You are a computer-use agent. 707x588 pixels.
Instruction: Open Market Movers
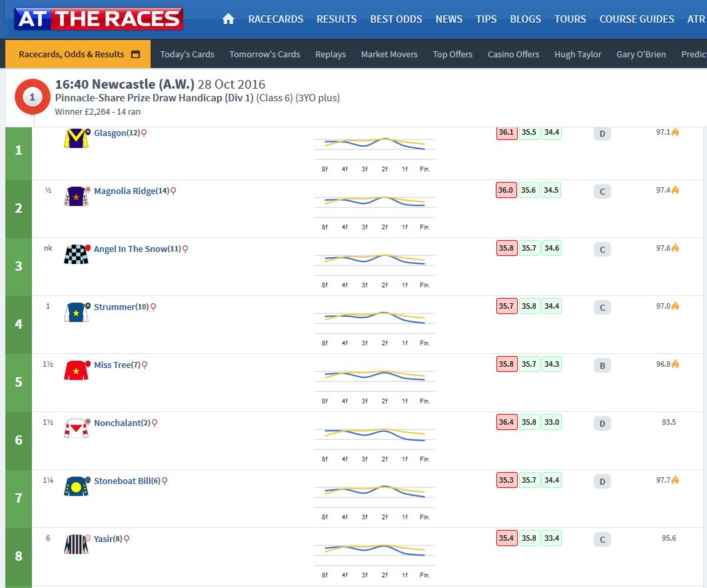pos(389,54)
